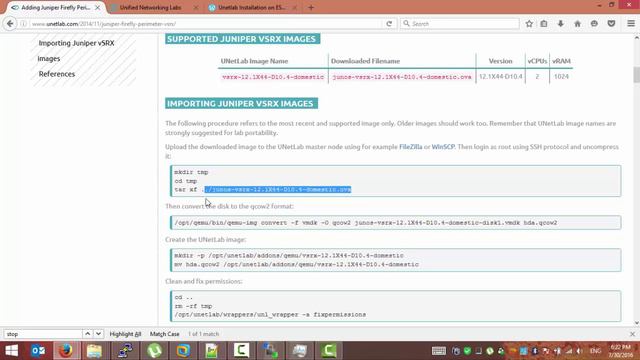Jump to Importing Juniper vSRX sidebar link

tap(76, 43)
